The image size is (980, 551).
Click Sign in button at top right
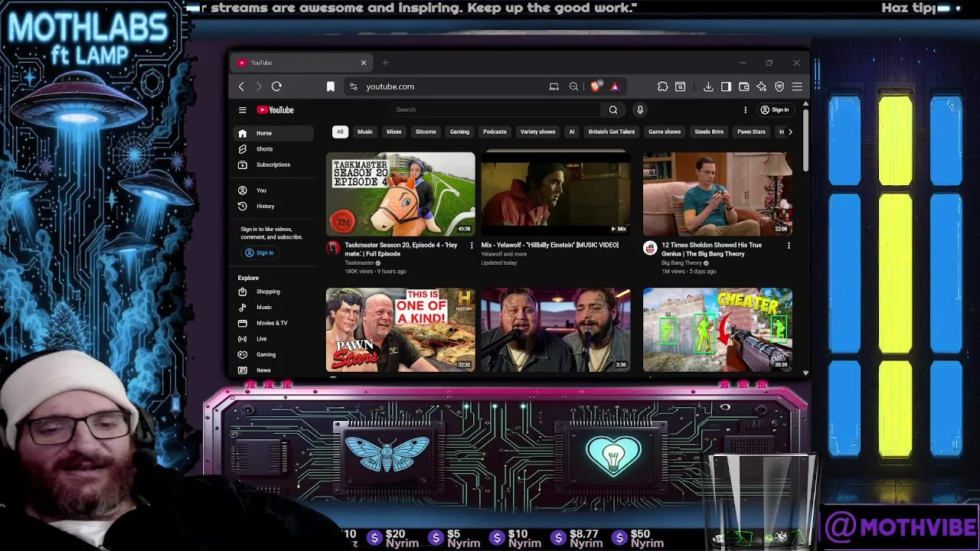774,109
